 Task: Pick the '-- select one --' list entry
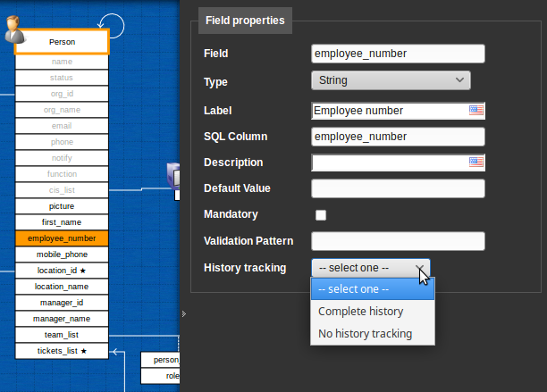coord(354,289)
